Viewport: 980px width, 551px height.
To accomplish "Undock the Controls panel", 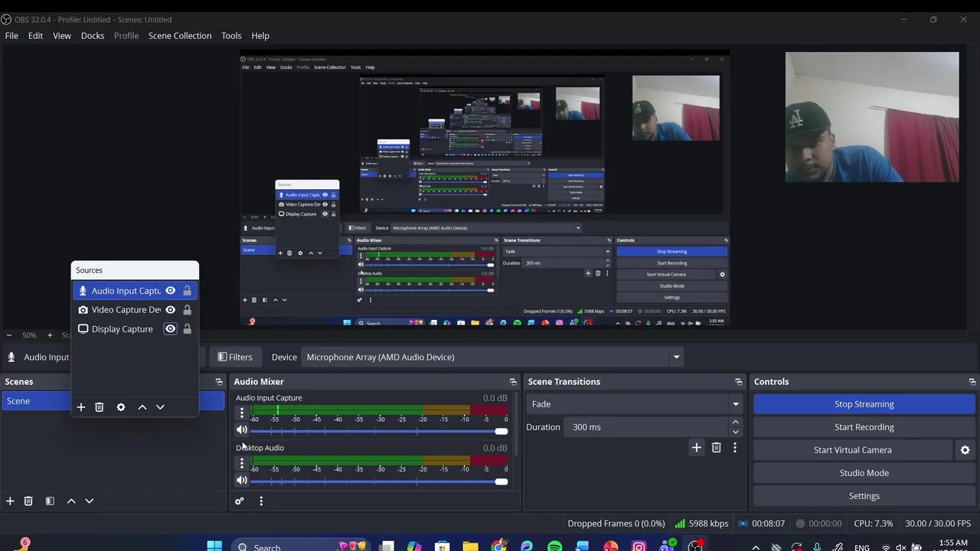I will click(x=972, y=382).
